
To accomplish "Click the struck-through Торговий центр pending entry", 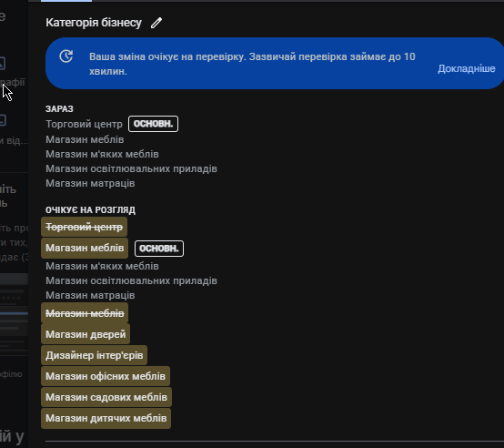I will pyautogui.click(x=85, y=227).
